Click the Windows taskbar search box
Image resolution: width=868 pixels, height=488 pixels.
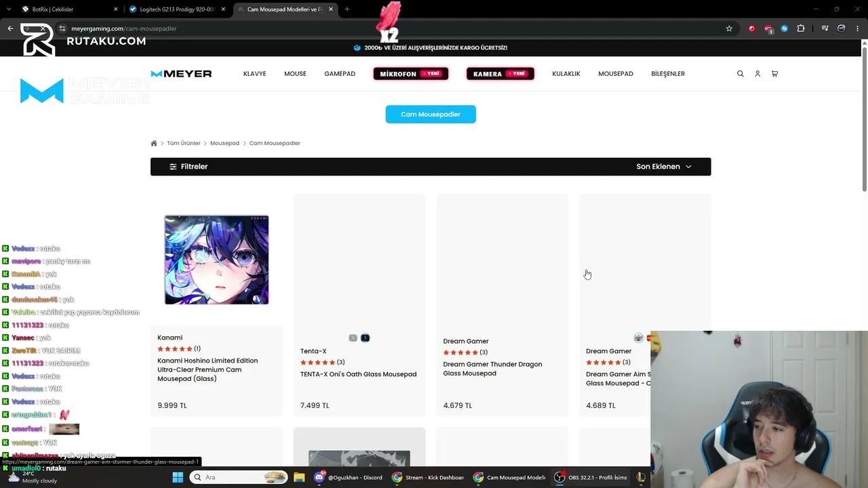[x=238, y=477]
